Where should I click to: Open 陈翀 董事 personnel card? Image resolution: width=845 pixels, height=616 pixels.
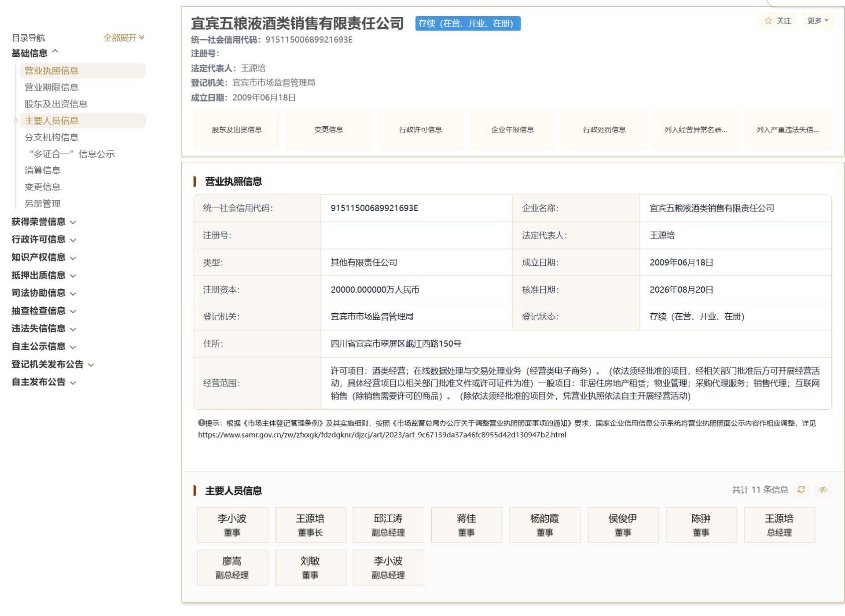(x=702, y=525)
